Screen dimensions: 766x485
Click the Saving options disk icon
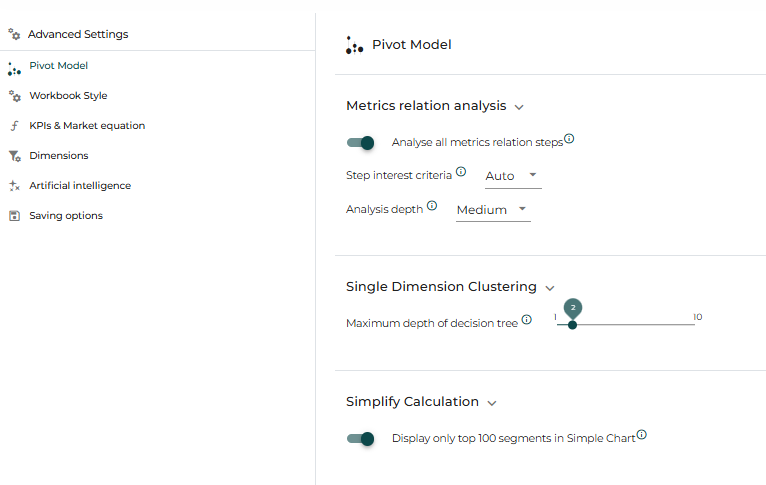tap(15, 216)
